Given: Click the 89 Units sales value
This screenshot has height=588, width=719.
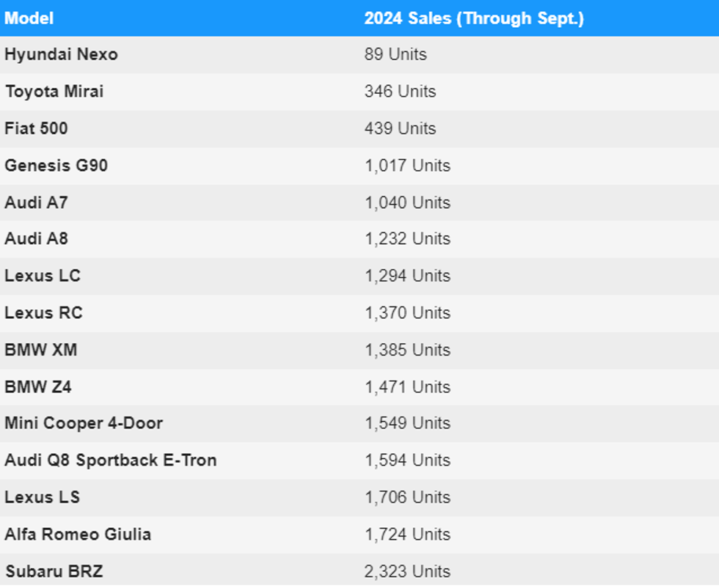Looking at the screenshot, I should (395, 55).
